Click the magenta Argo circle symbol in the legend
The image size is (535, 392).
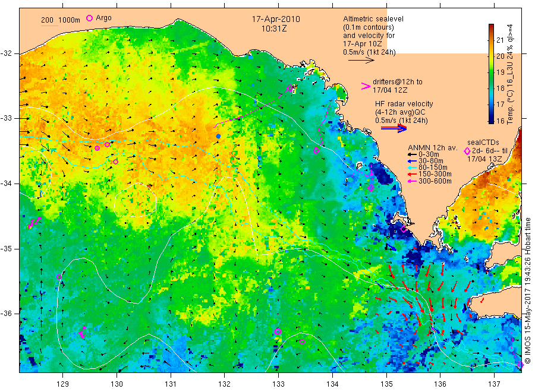coord(89,18)
